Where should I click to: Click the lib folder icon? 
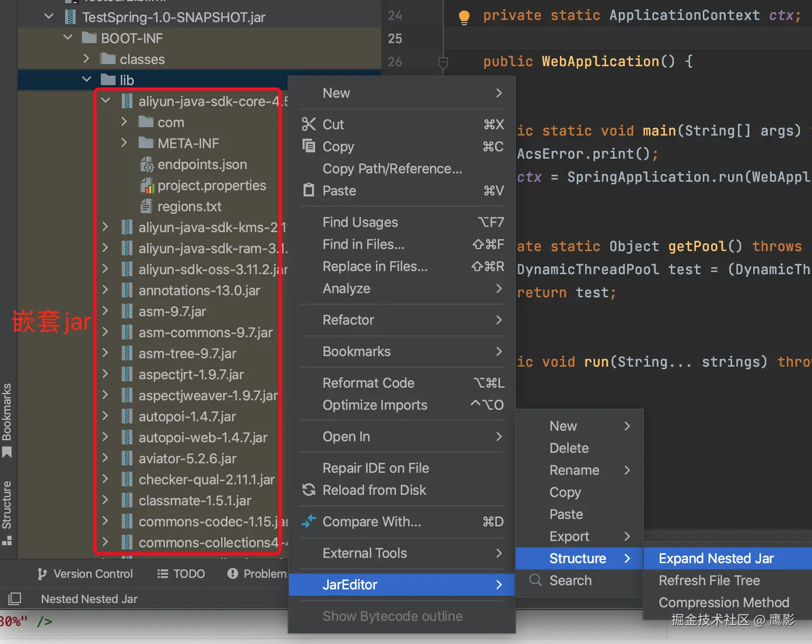click(108, 80)
